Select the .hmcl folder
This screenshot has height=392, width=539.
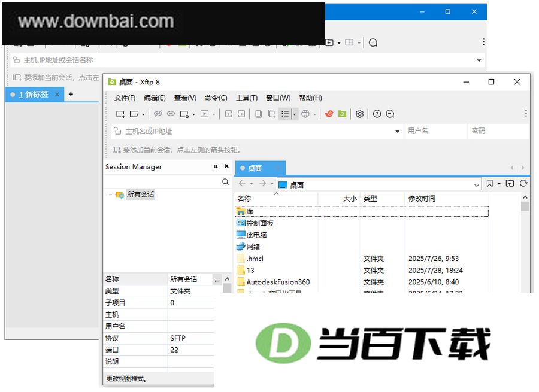(255, 259)
